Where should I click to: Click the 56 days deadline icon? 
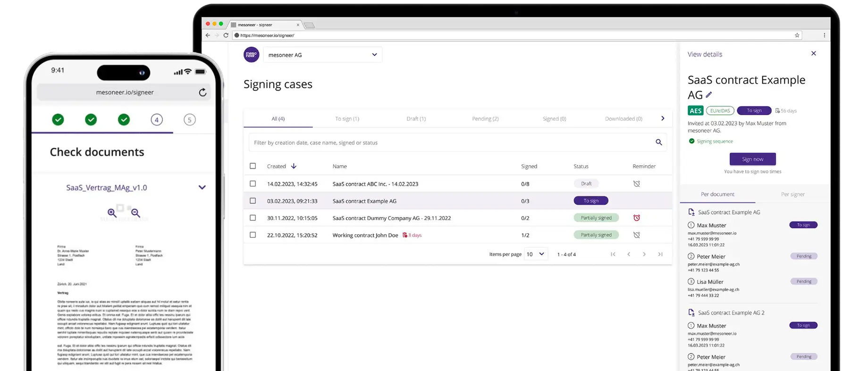[x=777, y=111]
